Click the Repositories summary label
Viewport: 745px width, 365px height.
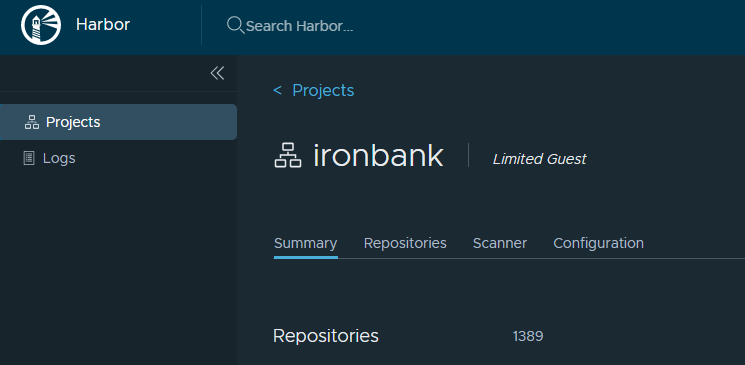click(326, 336)
